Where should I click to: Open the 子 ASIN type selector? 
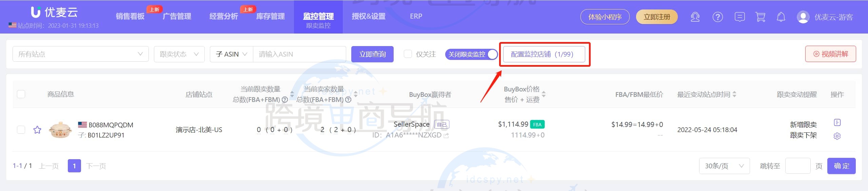(x=232, y=54)
